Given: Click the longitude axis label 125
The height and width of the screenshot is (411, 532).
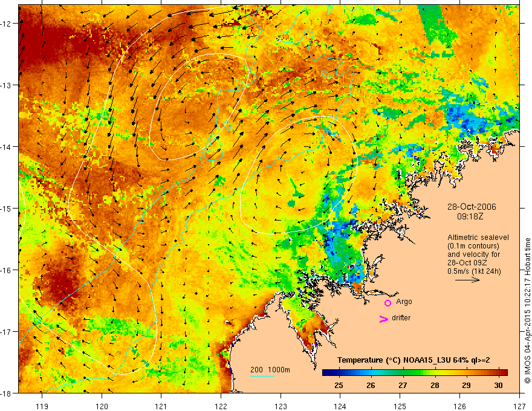Looking at the screenshot, I should coord(400,406).
